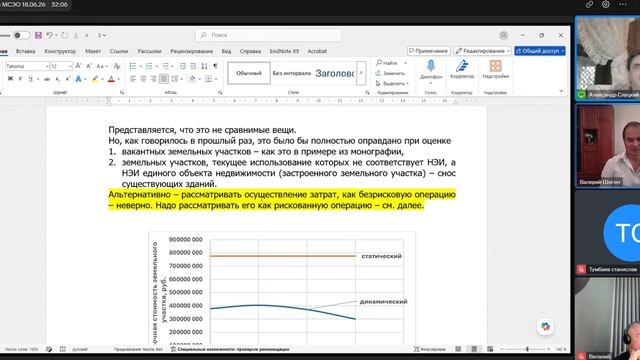Open the Tahoma font name combo box

(x=27, y=66)
